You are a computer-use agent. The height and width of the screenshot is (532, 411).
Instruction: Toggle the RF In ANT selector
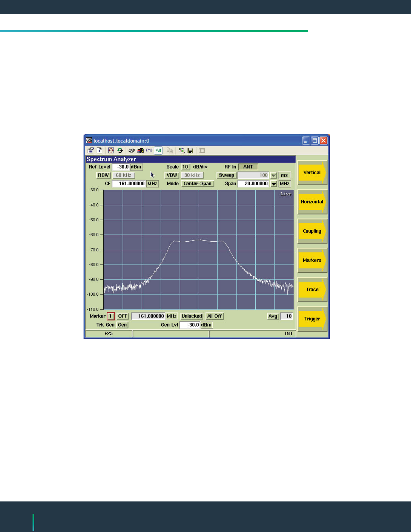(248, 167)
